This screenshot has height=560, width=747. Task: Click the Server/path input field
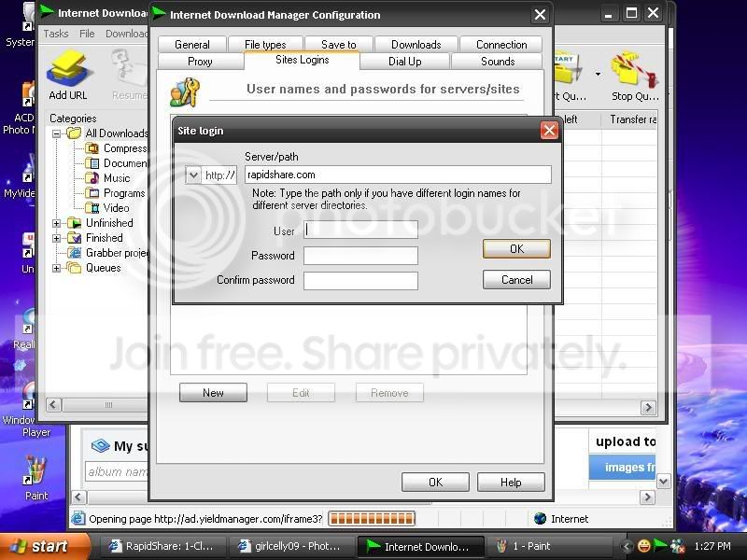tap(398, 175)
